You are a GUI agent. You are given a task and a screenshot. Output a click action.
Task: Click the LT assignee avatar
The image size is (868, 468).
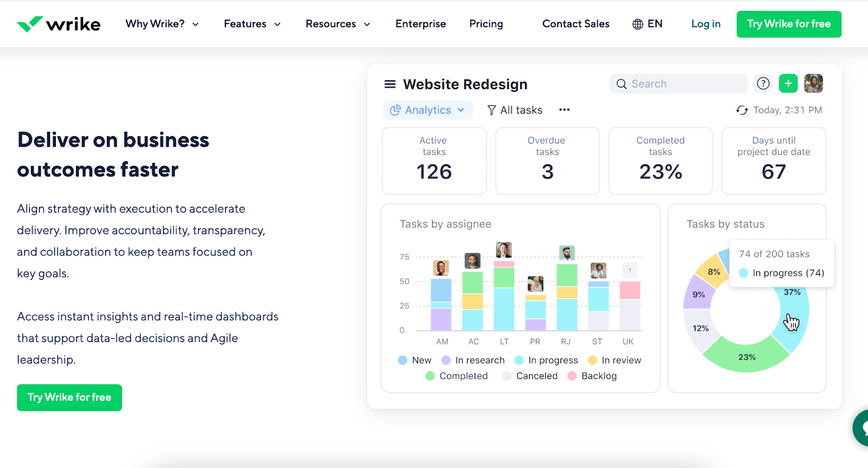click(504, 250)
